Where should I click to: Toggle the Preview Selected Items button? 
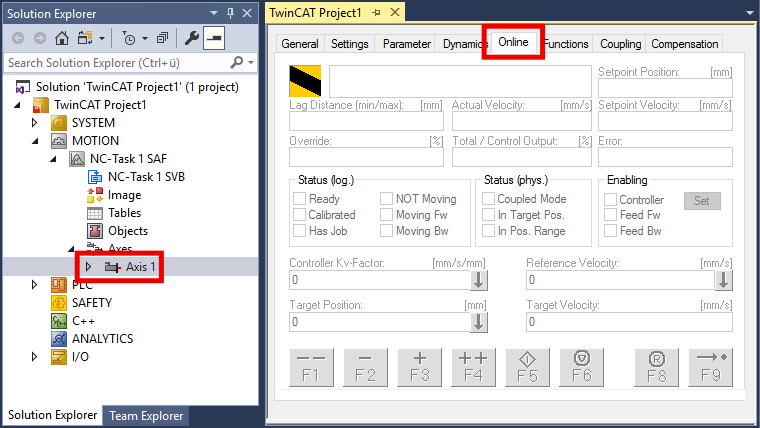click(214, 38)
